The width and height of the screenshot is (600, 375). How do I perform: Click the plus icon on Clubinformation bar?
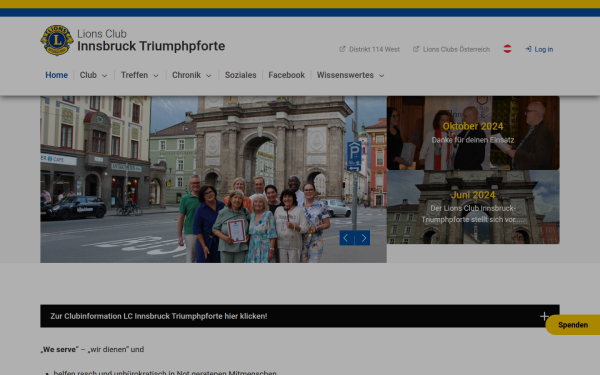coord(544,316)
